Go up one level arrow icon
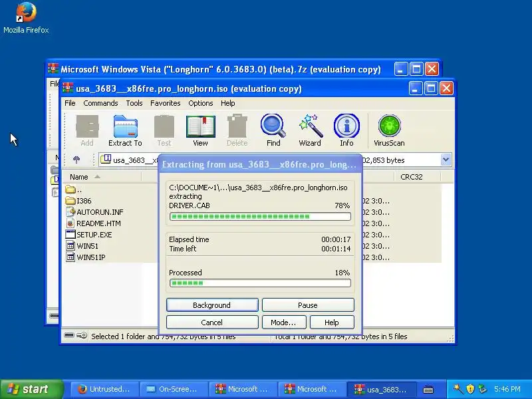532x399 pixels. (x=76, y=160)
